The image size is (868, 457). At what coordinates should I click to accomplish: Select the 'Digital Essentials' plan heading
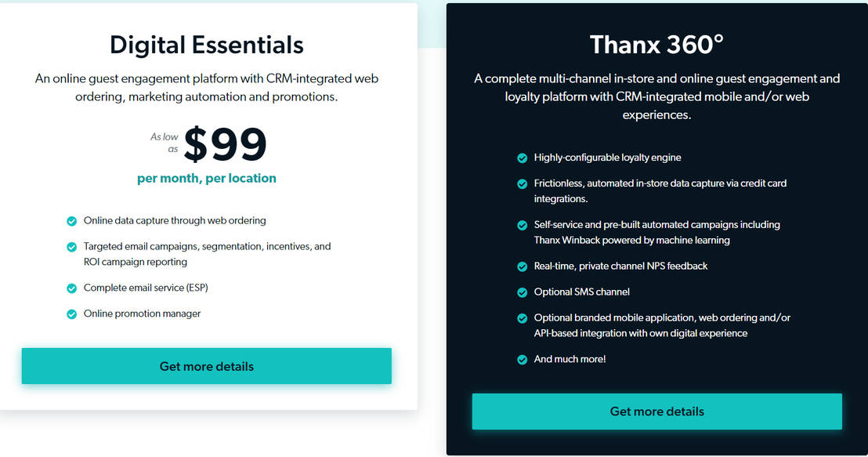(x=206, y=45)
